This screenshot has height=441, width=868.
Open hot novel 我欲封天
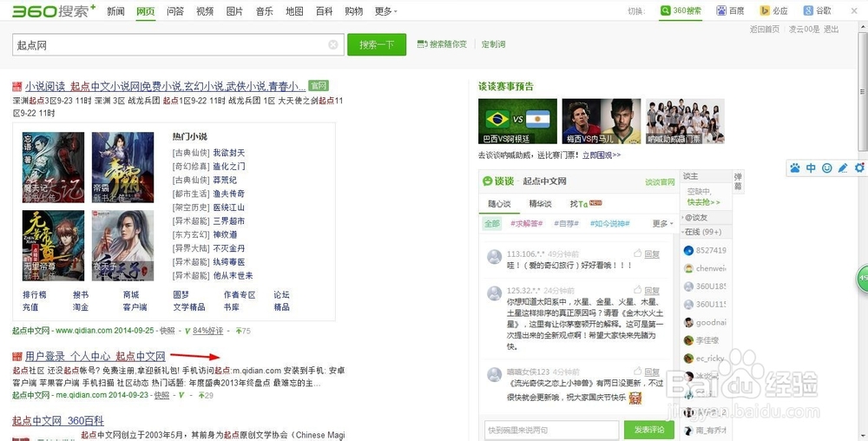(228, 153)
